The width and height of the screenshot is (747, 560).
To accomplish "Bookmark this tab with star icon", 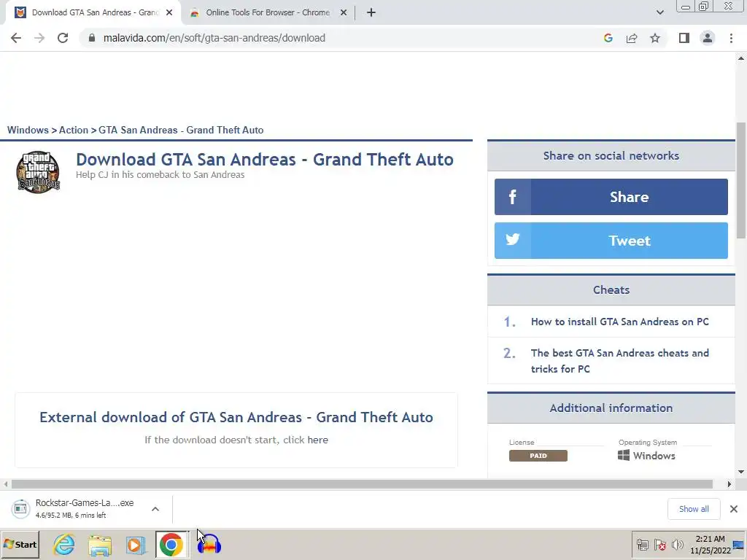I will tap(655, 38).
